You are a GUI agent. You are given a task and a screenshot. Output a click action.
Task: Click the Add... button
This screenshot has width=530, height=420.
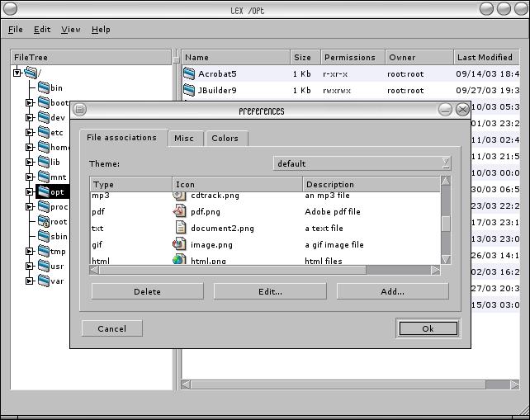[x=392, y=291]
